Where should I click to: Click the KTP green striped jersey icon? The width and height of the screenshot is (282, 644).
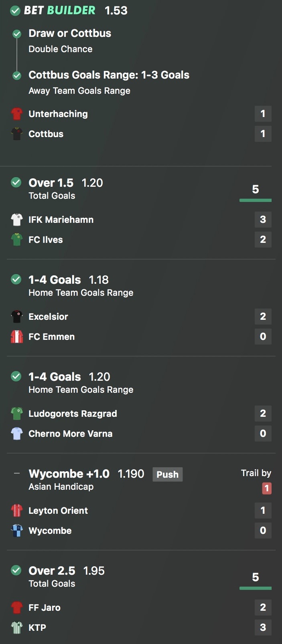(x=16, y=628)
